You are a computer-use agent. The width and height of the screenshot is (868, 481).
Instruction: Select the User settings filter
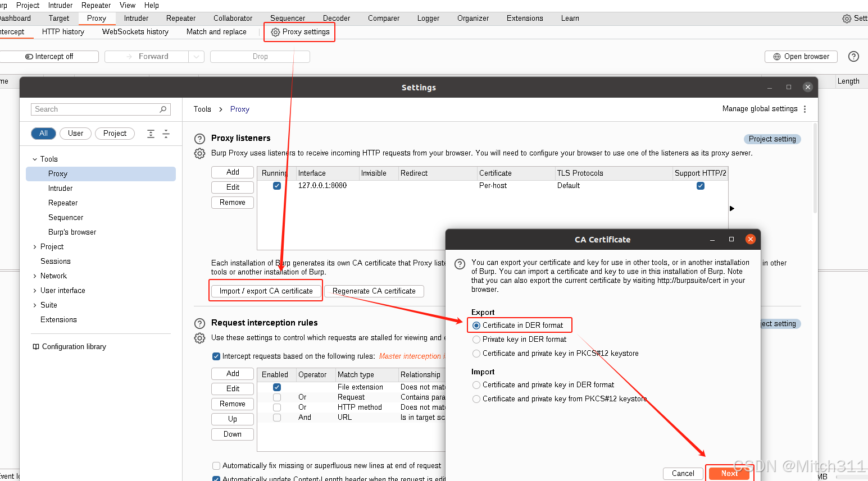[75, 134]
